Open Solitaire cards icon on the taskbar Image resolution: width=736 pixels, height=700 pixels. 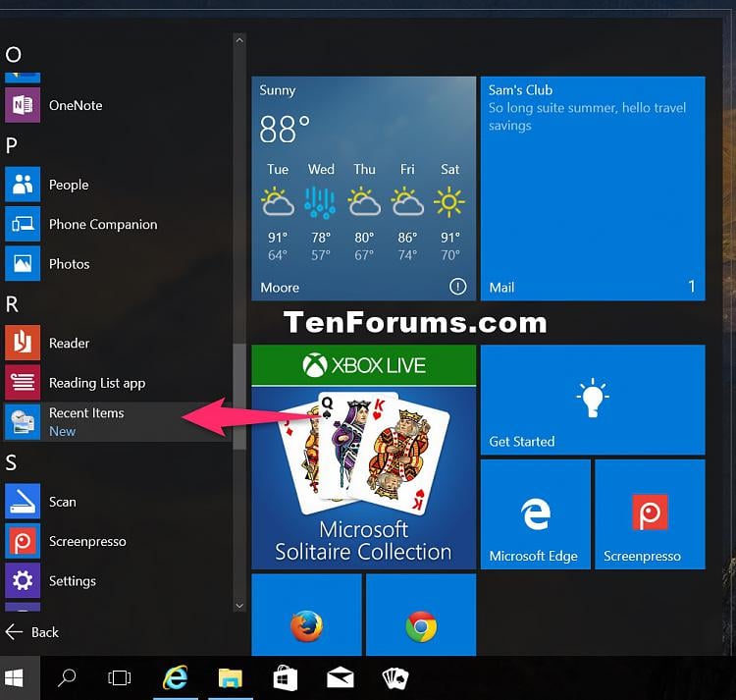point(395,678)
